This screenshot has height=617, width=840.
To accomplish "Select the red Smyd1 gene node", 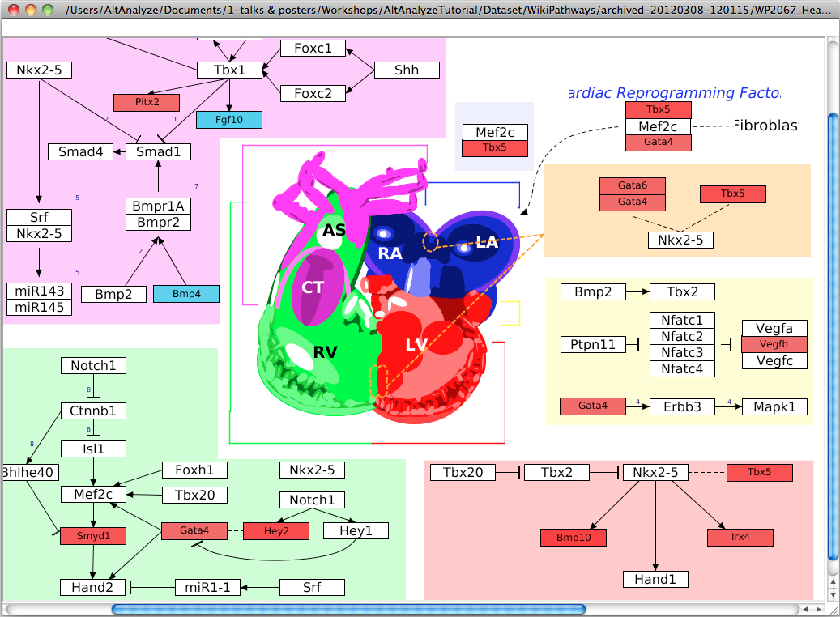I will coord(93,535).
